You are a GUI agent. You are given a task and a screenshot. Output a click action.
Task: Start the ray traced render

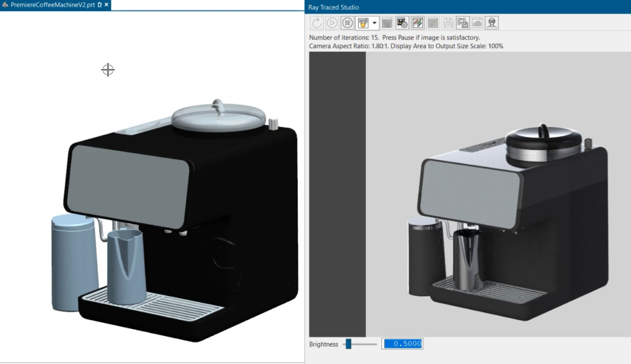[x=331, y=23]
